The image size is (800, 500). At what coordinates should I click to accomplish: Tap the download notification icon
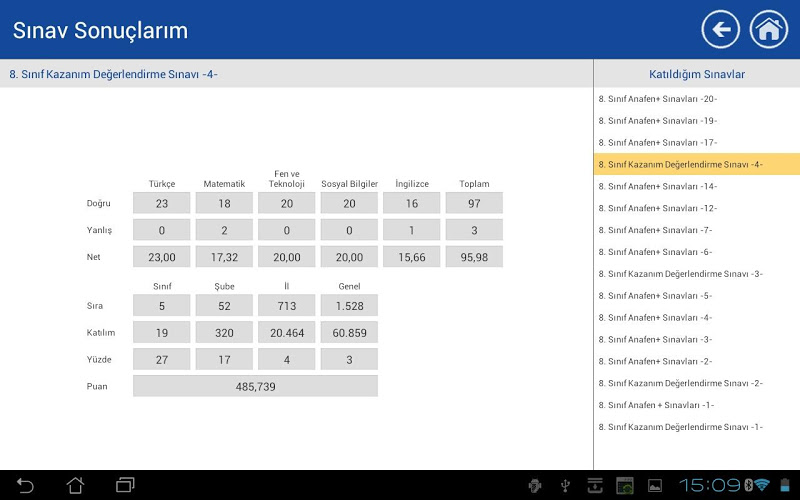pos(594,486)
